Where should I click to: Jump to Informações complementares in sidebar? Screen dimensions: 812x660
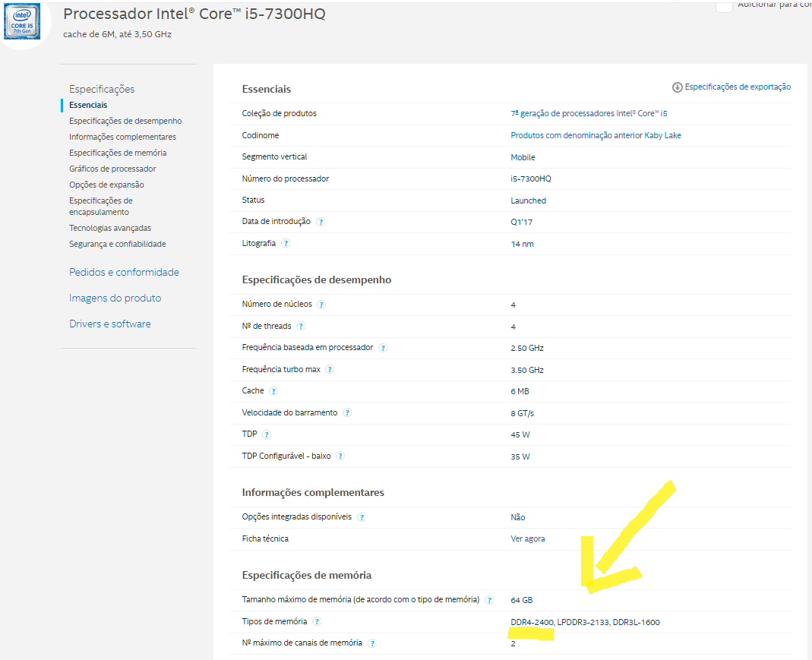tap(123, 137)
